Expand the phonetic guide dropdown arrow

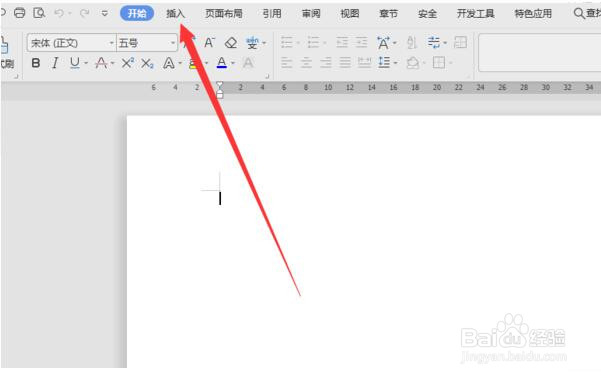click(x=264, y=43)
